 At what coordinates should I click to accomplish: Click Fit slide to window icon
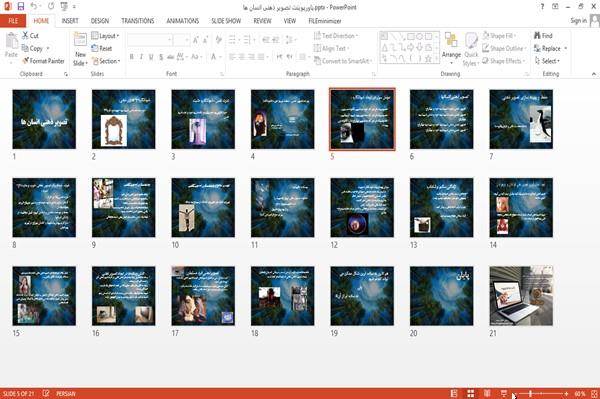[594, 393]
